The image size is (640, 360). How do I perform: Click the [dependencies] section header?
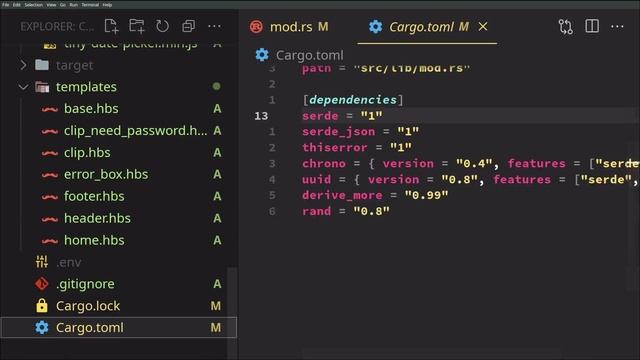coord(353,100)
